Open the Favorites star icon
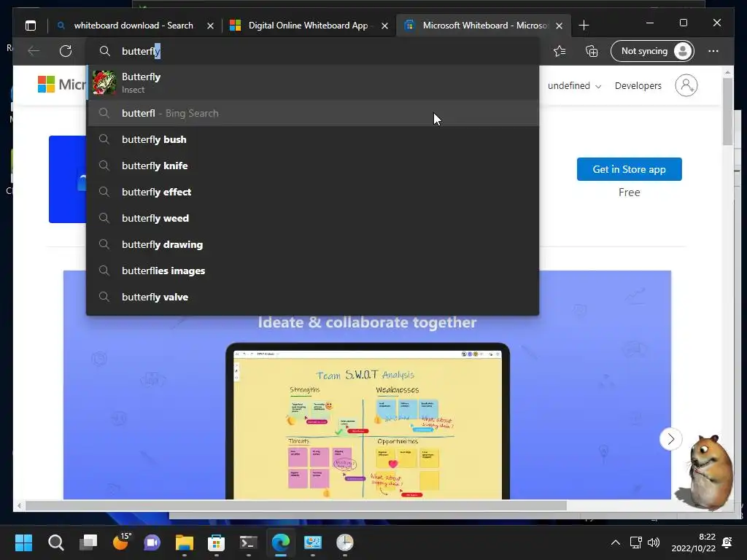Viewport: 747px width, 560px height. click(x=560, y=51)
